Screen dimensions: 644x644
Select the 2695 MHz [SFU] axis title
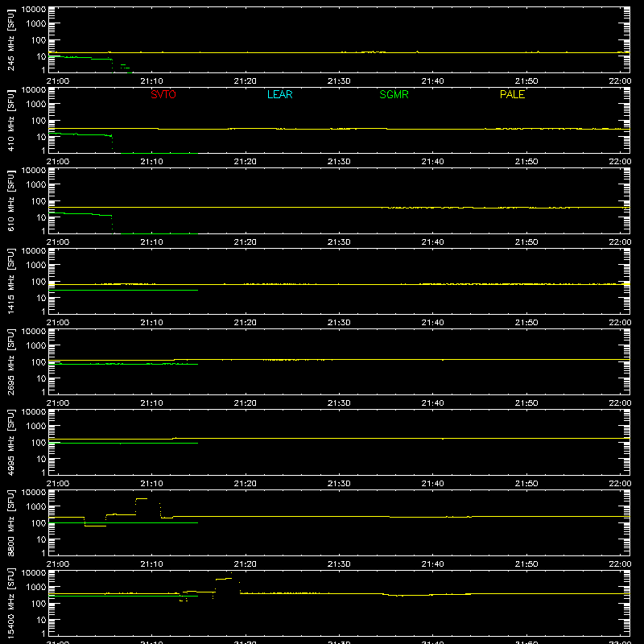point(11,361)
